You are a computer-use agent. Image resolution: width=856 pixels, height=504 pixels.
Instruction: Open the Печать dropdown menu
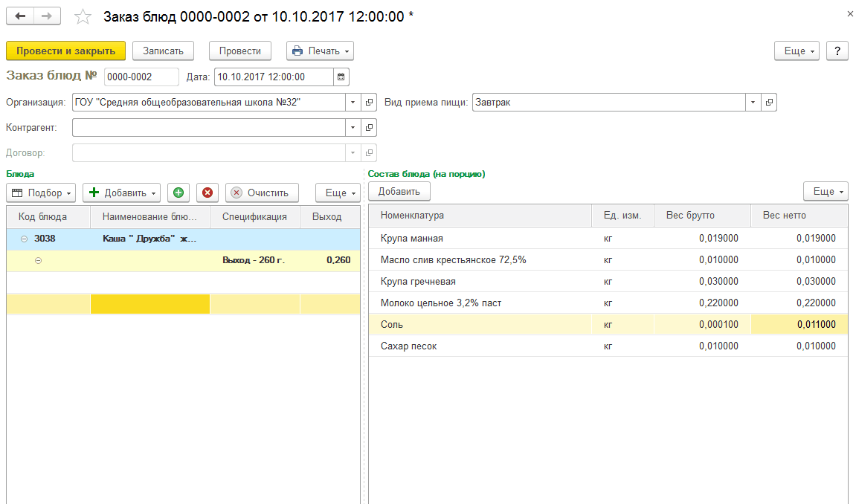[320, 51]
